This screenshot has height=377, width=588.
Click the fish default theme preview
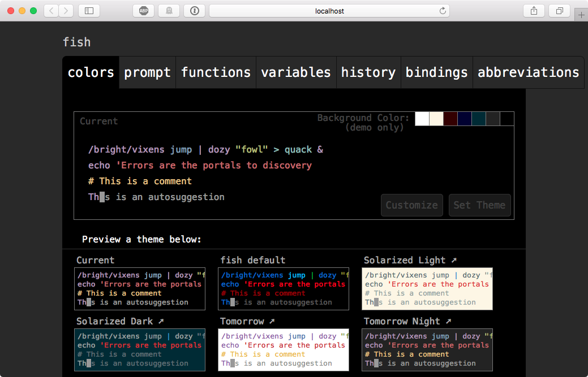point(283,288)
